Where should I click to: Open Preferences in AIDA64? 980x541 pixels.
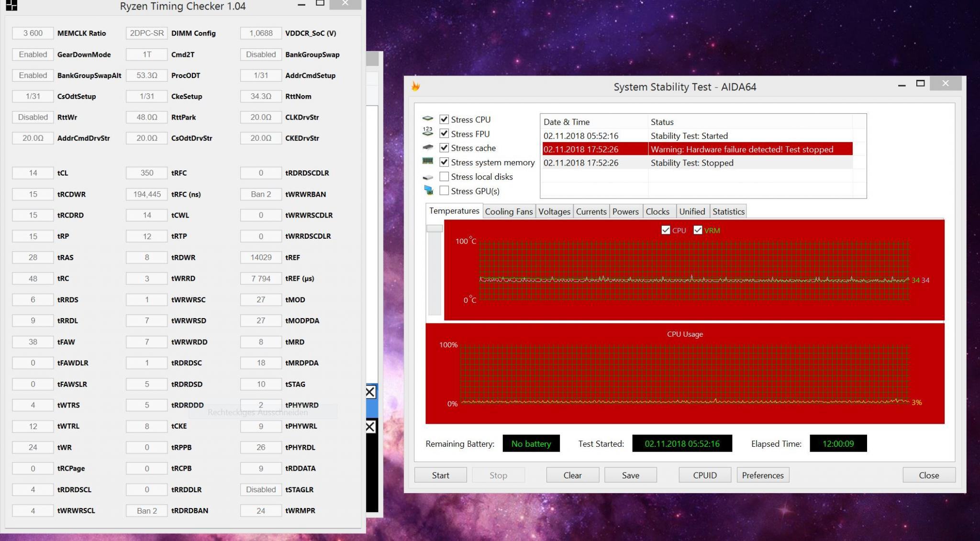763,475
